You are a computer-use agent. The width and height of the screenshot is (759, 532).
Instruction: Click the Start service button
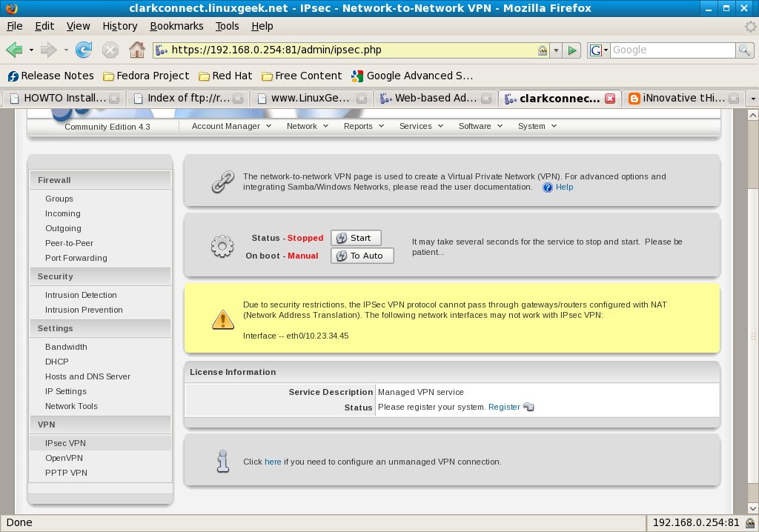(x=356, y=238)
